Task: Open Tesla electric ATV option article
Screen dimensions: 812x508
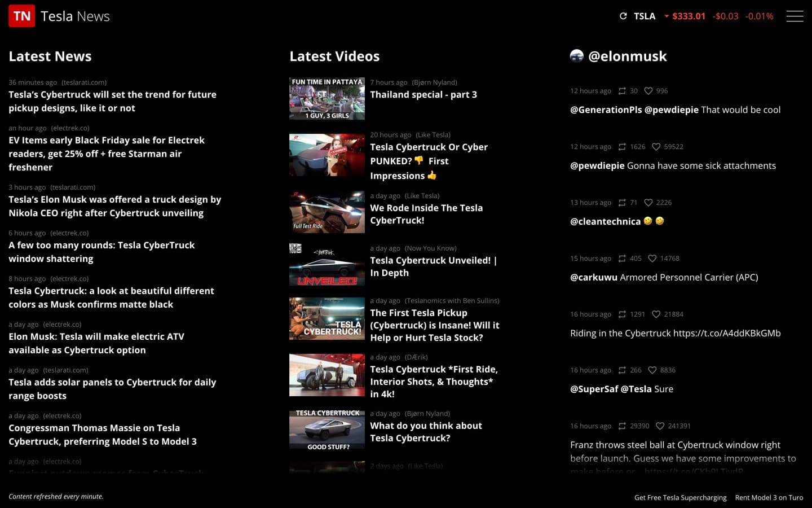Action: [x=96, y=343]
